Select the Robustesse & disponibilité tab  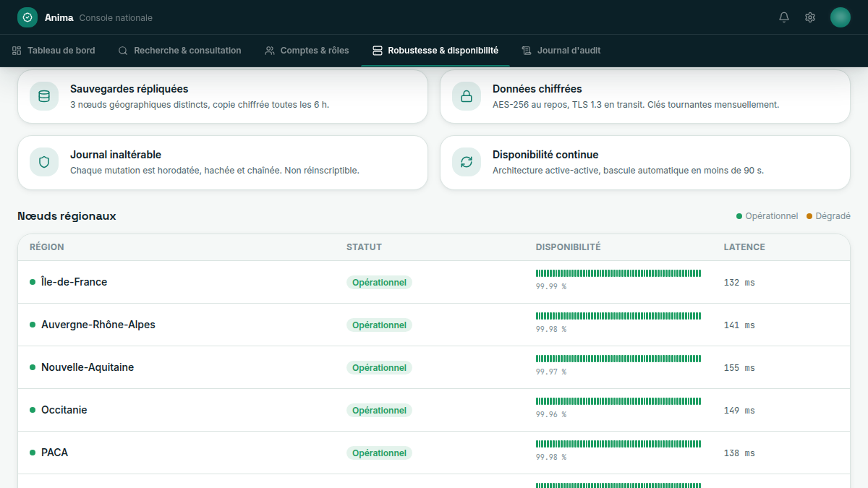(x=435, y=51)
